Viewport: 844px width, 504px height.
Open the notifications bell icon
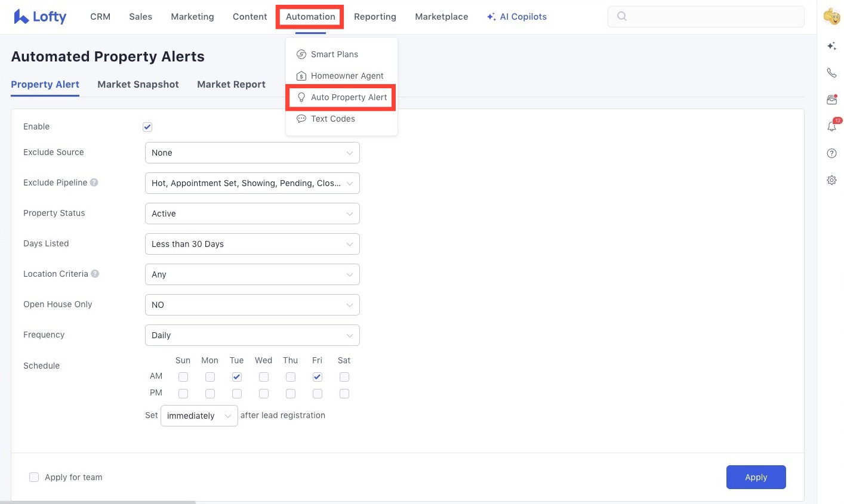[831, 126]
